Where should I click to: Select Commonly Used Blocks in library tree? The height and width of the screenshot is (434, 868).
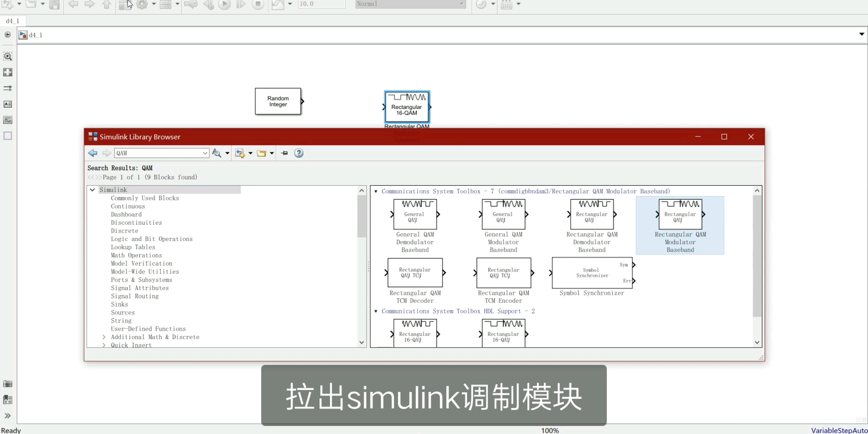pos(145,198)
